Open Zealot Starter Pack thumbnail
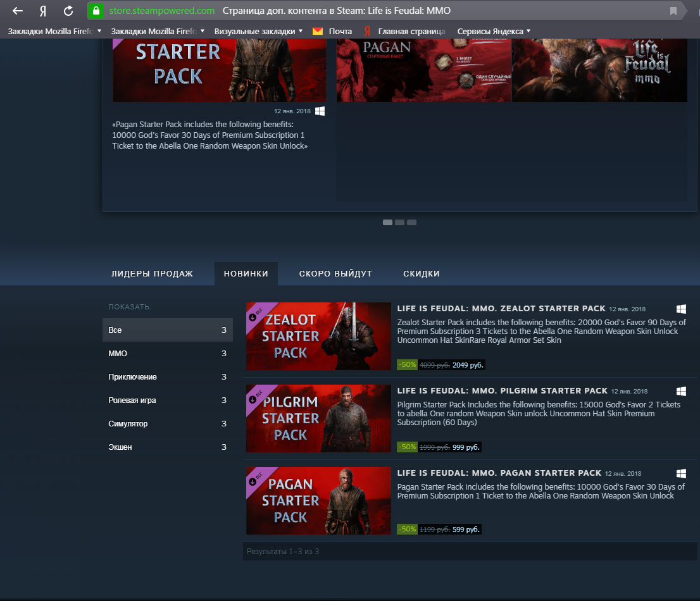The image size is (700, 601). point(318,337)
